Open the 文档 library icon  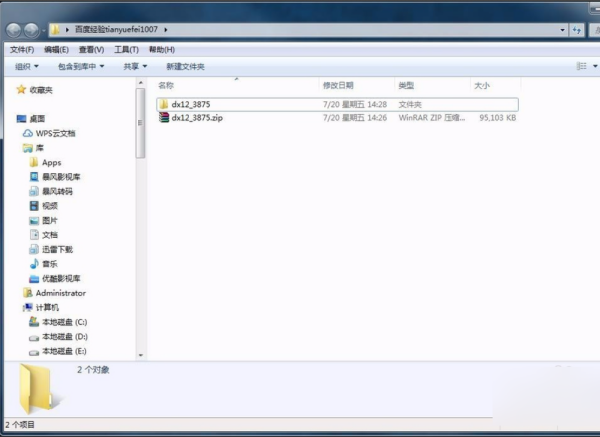pyautogui.click(x=34, y=235)
